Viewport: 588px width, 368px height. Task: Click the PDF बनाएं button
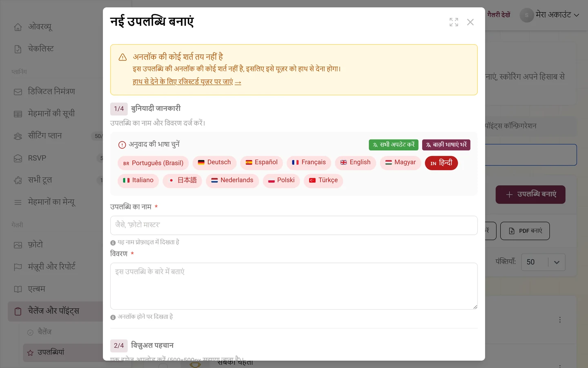(525, 231)
